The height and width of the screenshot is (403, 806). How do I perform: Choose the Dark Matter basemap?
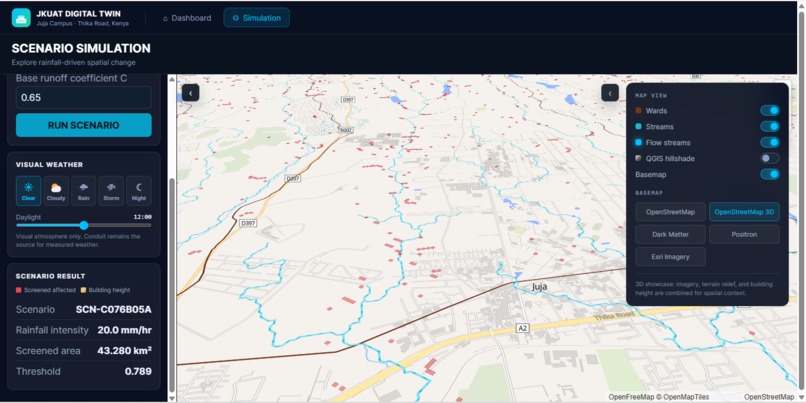coord(670,234)
